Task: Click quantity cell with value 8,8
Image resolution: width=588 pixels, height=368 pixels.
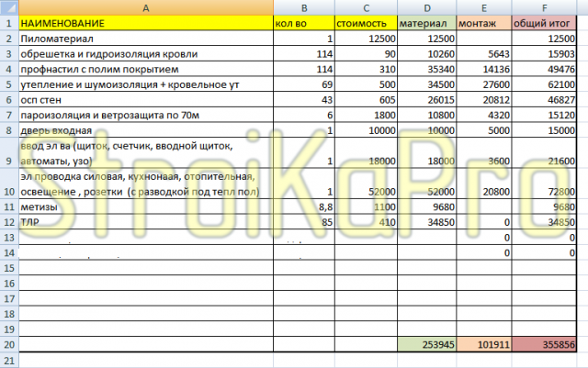Action: click(304, 206)
